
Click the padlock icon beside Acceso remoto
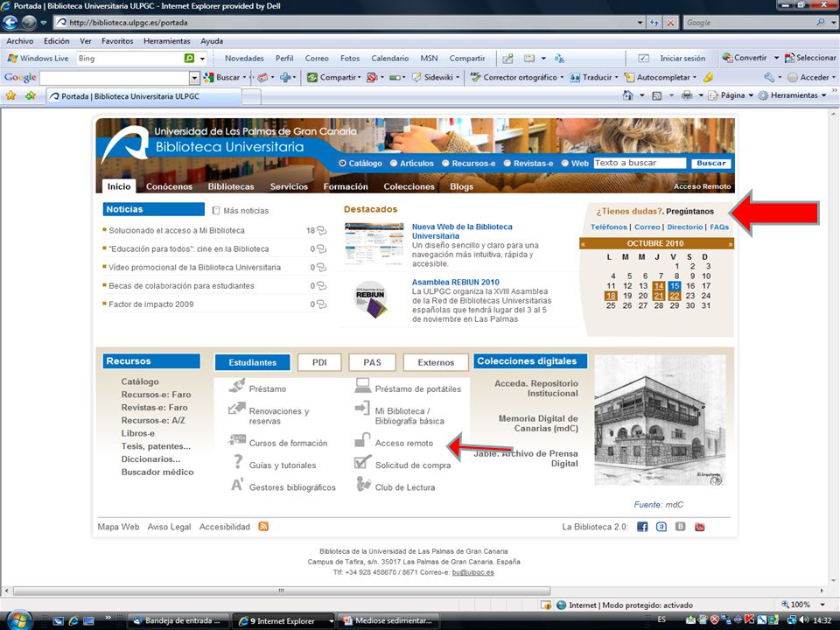(x=362, y=440)
